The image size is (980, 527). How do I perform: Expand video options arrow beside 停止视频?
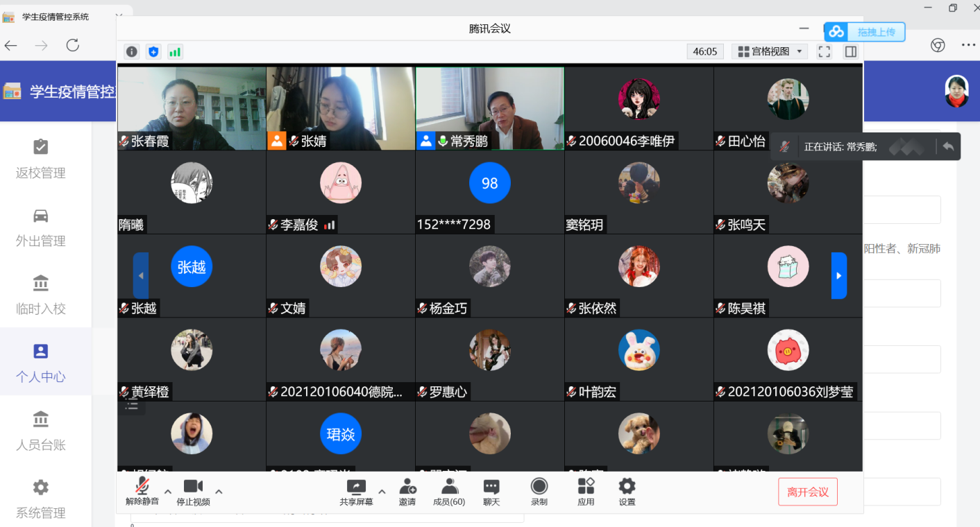click(x=219, y=492)
